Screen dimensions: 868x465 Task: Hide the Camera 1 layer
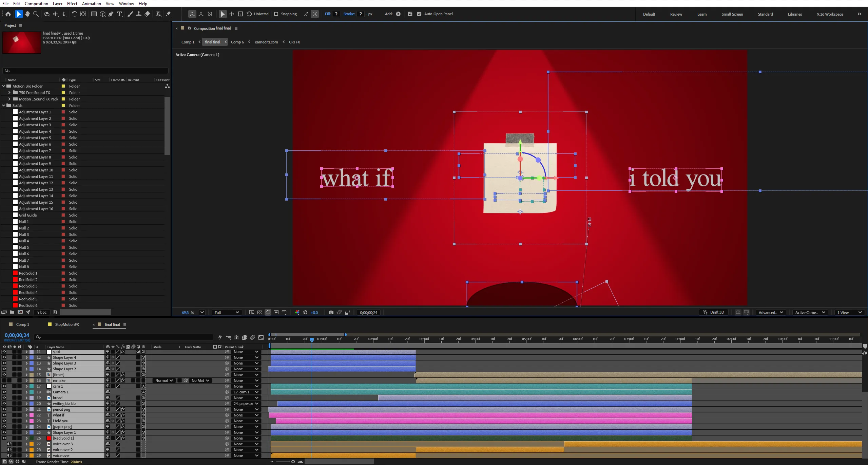(4, 392)
